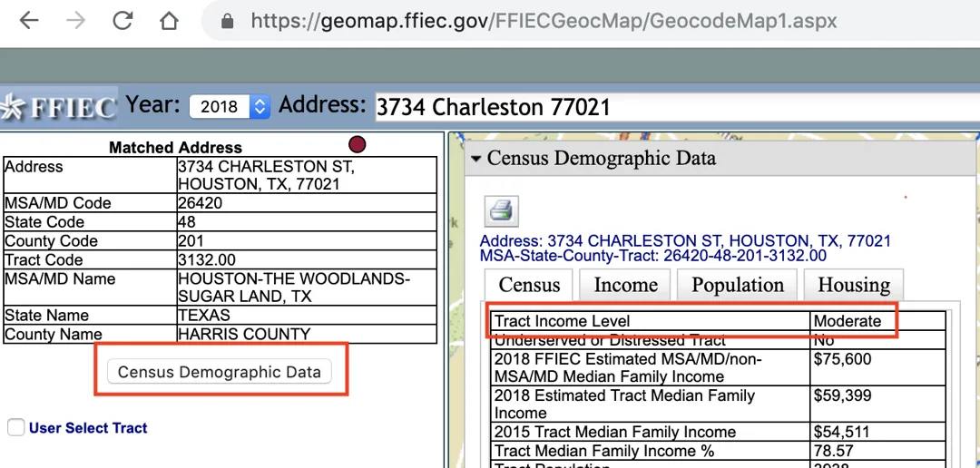Click the Year label in header

point(153,104)
